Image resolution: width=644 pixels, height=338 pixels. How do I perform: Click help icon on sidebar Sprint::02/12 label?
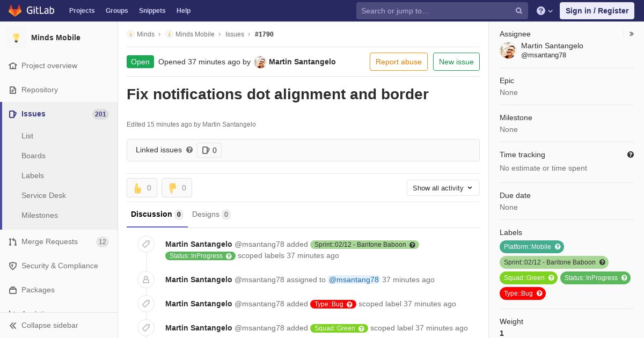[602, 262]
